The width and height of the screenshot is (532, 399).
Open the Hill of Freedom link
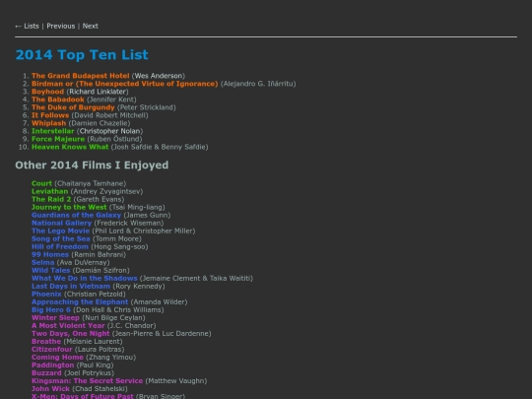pyautogui.click(x=60, y=246)
